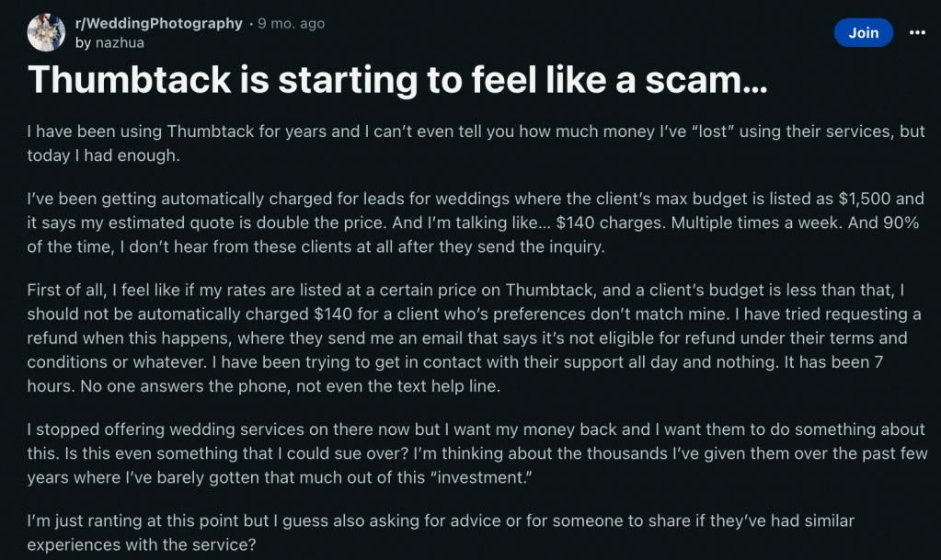The width and height of the screenshot is (941, 560).
Task: Click the "9 mo. ago" post timestamp
Action: click(291, 23)
